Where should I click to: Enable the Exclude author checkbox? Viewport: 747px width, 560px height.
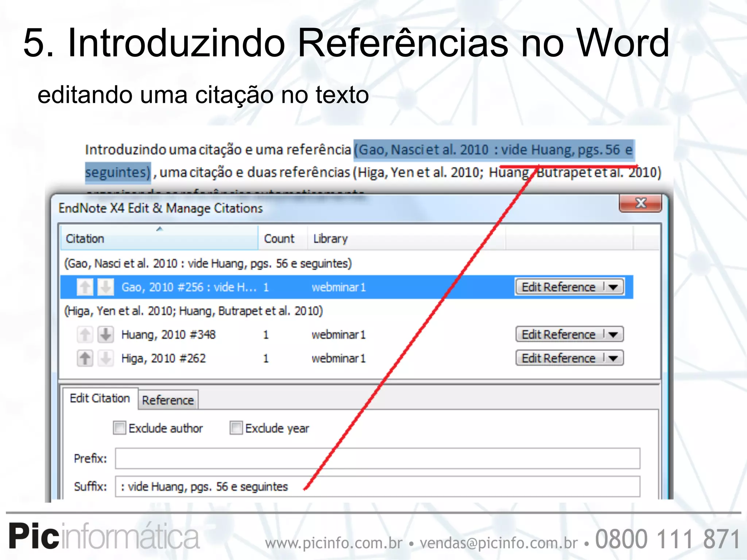pos(119,428)
